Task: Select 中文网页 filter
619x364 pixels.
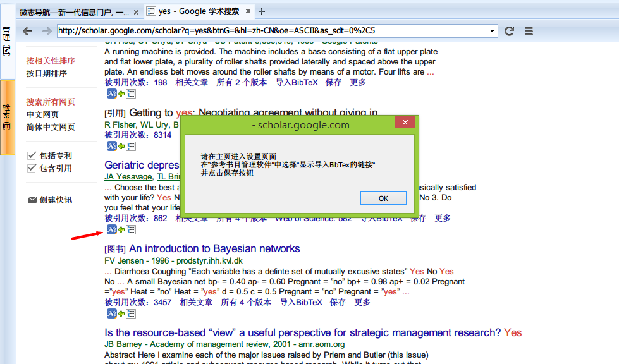Action: click(x=42, y=114)
